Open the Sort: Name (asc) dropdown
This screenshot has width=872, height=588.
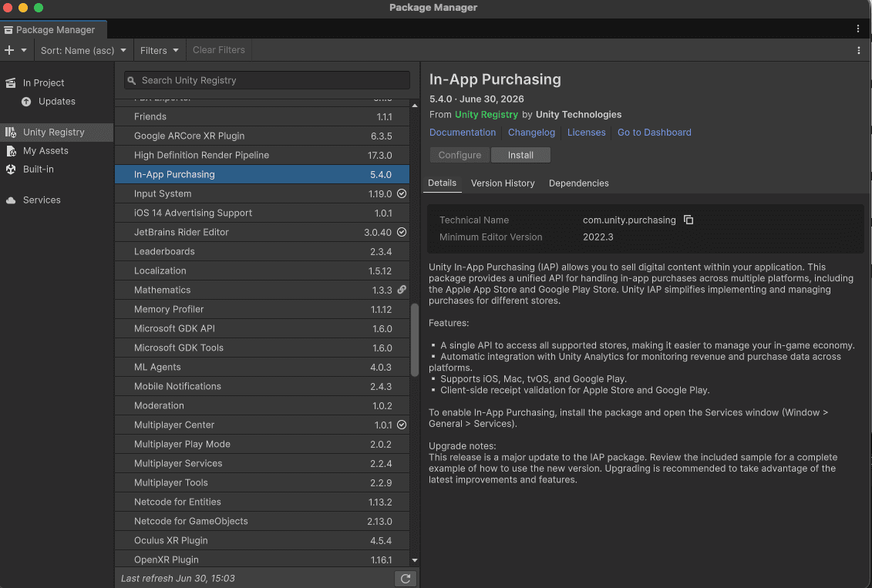pyautogui.click(x=83, y=50)
